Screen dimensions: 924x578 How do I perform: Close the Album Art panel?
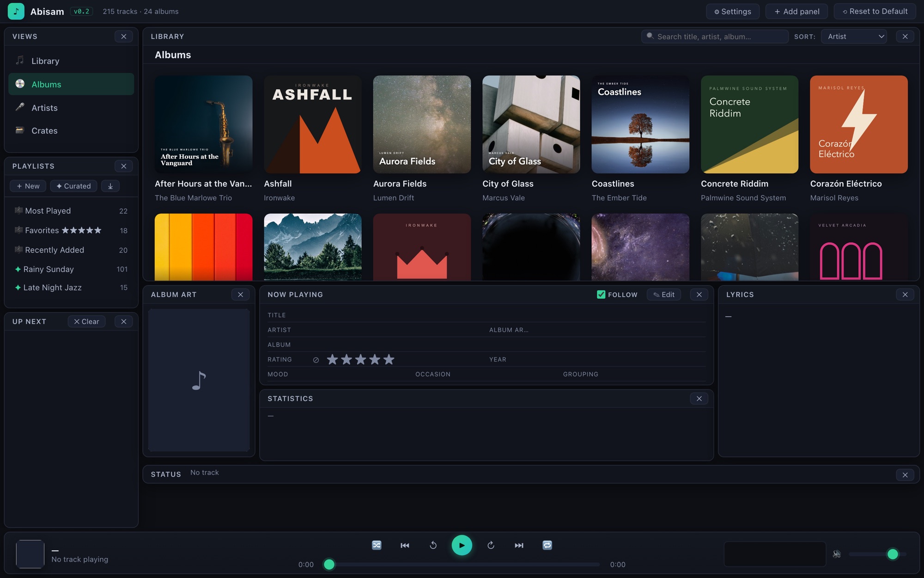click(240, 295)
